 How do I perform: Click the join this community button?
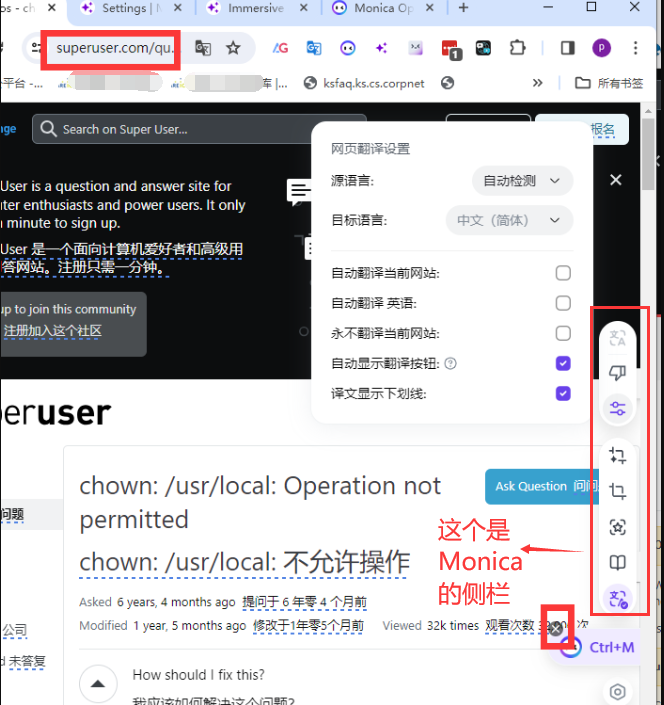[73, 324]
